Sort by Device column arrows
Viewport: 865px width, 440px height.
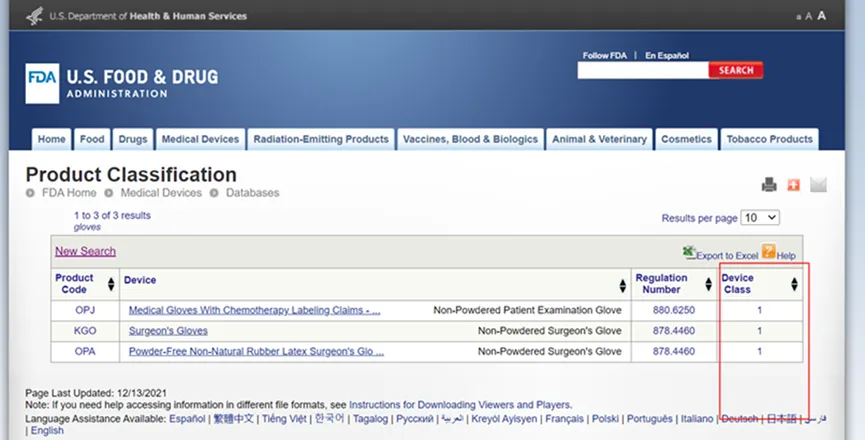pos(622,286)
